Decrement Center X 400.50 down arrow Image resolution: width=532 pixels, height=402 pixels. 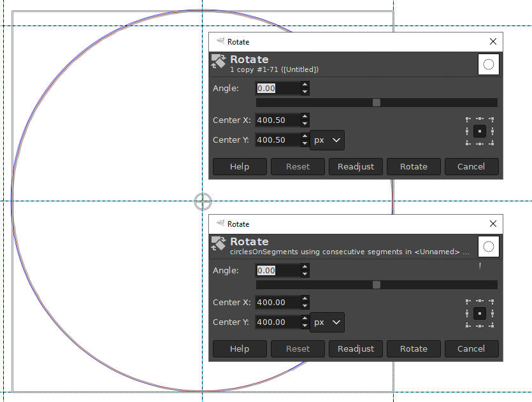tap(305, 124)
